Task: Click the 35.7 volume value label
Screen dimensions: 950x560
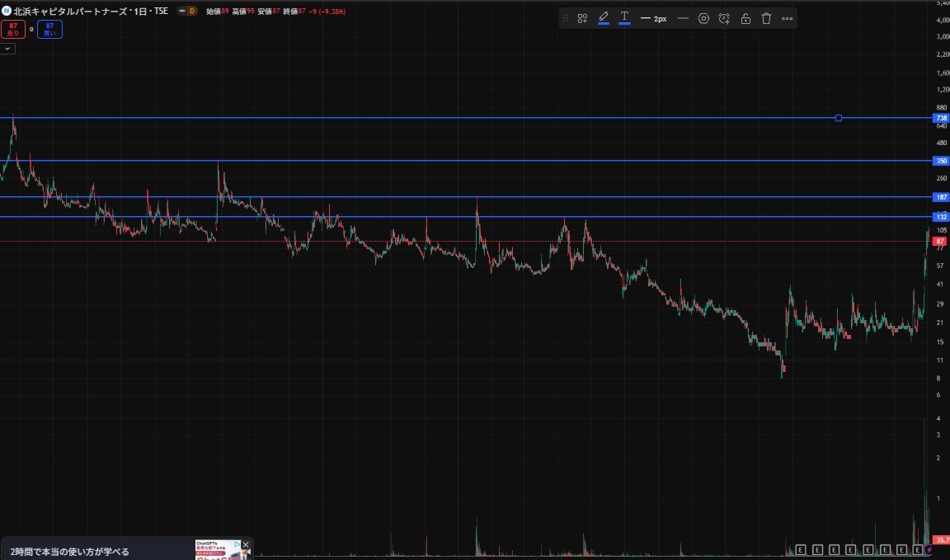Action: (941, 540)
